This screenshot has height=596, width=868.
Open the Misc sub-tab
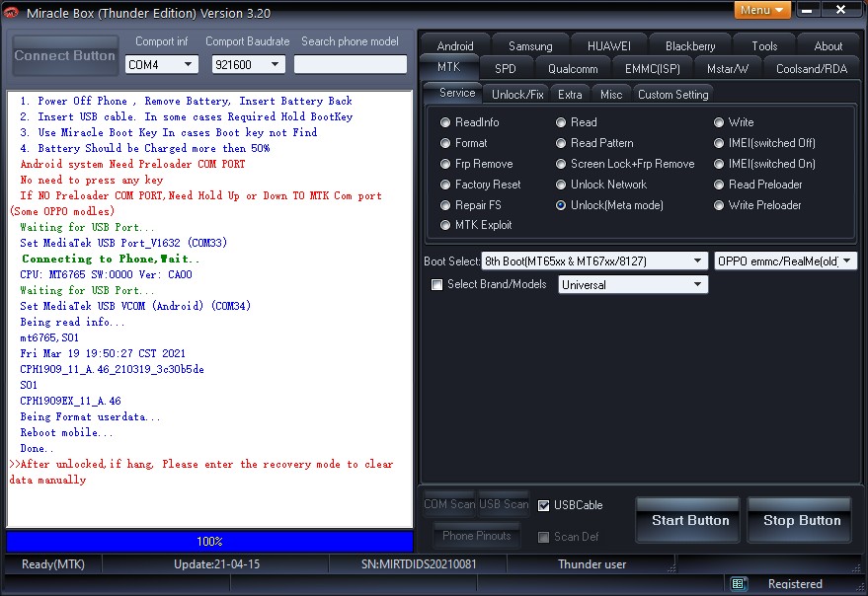pyautogui.click(x=611, y=94)
